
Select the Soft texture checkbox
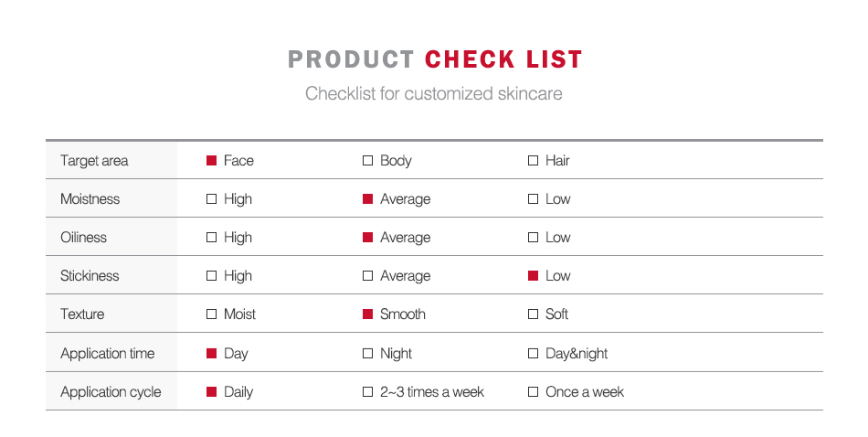pos(534,314)
